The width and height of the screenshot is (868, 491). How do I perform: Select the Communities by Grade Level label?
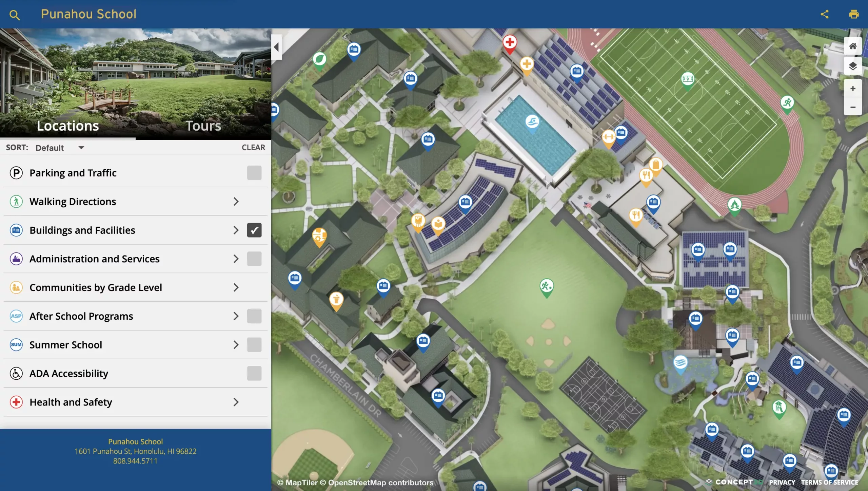(x=96, y=287)
